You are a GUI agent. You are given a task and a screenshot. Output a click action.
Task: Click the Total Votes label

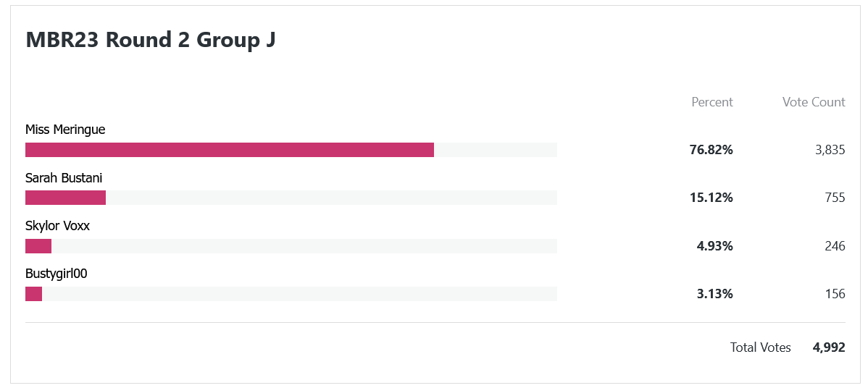[761, 347]
